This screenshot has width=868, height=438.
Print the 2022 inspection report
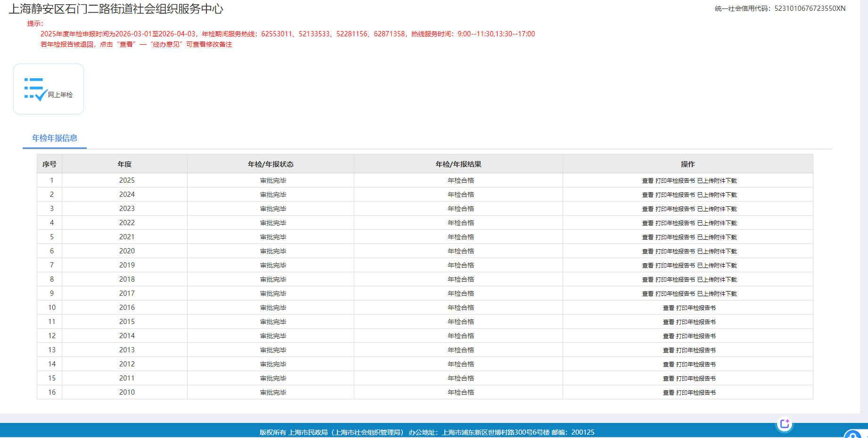click(675, 223)
